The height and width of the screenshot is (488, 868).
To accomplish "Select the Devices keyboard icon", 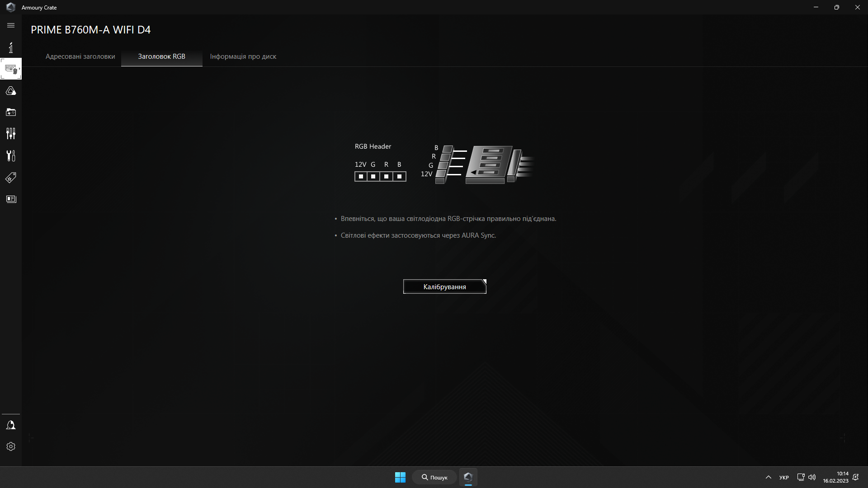I will tap(11, 69).
